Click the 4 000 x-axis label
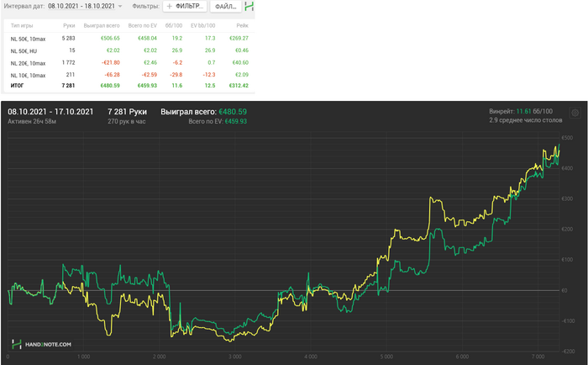Image resolution: width=588 pixels, height=365 pixels. click(311, 357)
